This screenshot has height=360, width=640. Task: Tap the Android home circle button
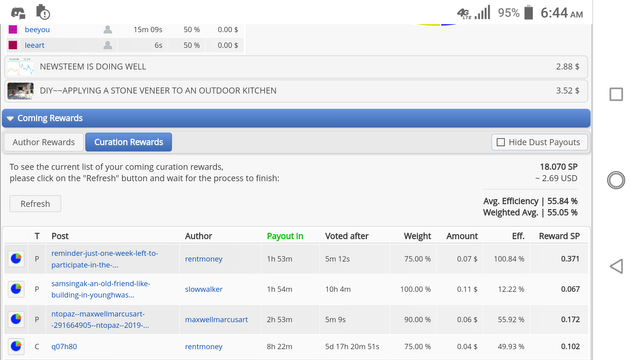tap(616, 180)
